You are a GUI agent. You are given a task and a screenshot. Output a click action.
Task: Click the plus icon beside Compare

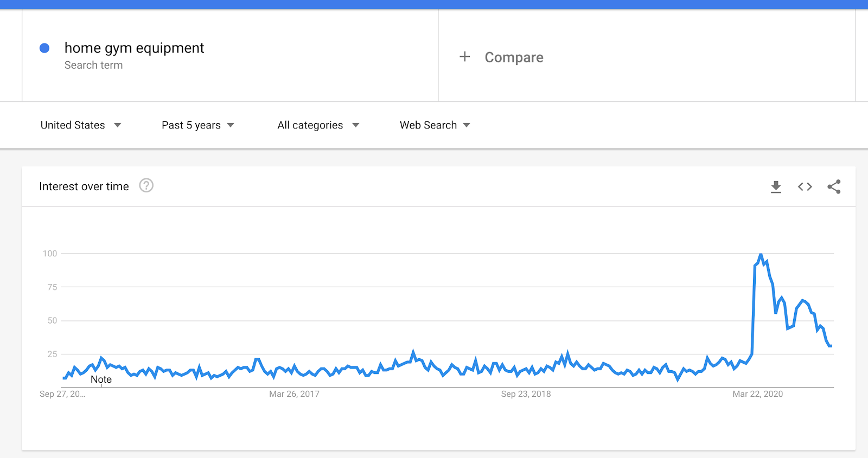[x=465, y=56]
